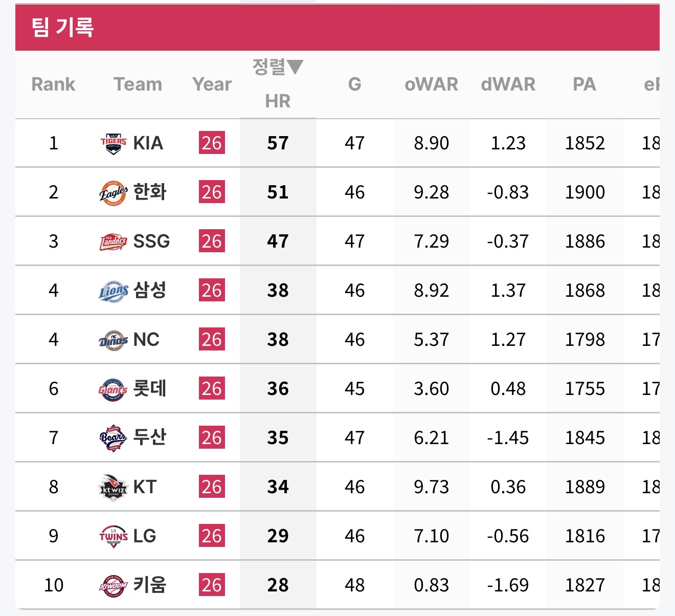
Task: Click the red 26 year badge for LG
Action: point(212,536)
